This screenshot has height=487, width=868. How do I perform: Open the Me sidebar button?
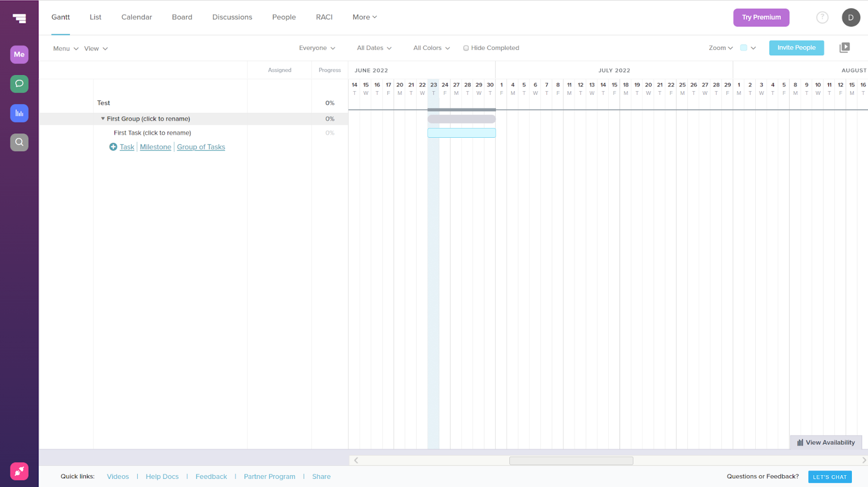[19, 54]
